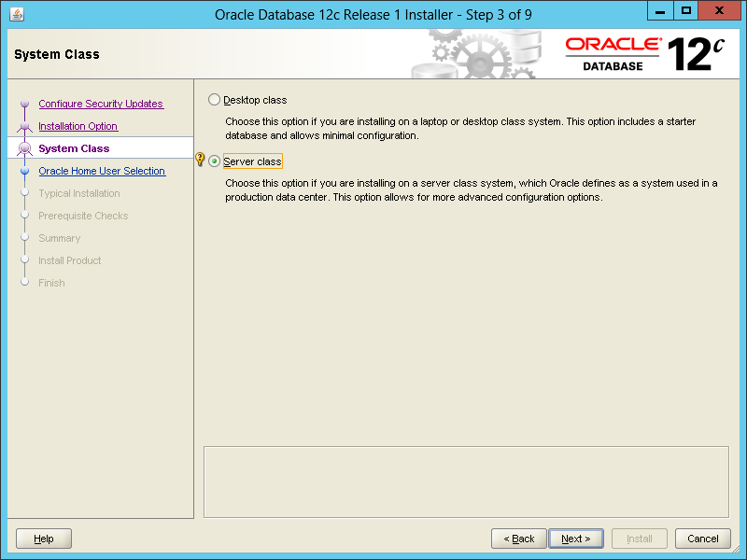Click the installer window title text
This screenshot has height=560, width=747.
[x=373, y=15]
